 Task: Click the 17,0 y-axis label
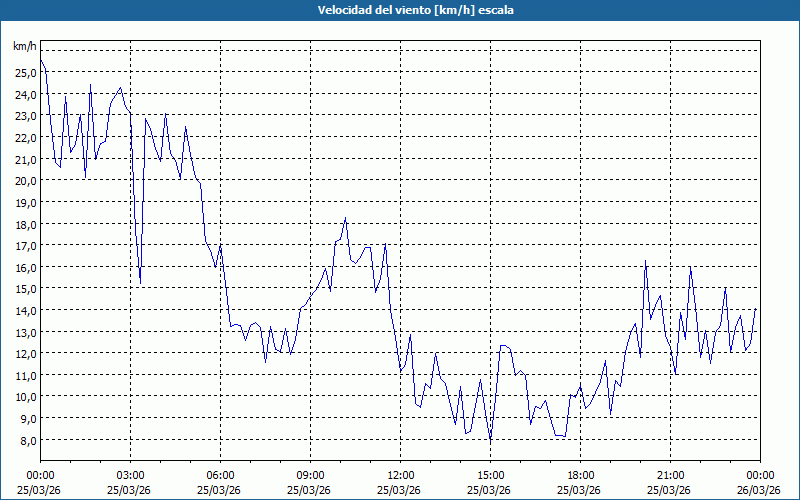click(x=25, y=245)
